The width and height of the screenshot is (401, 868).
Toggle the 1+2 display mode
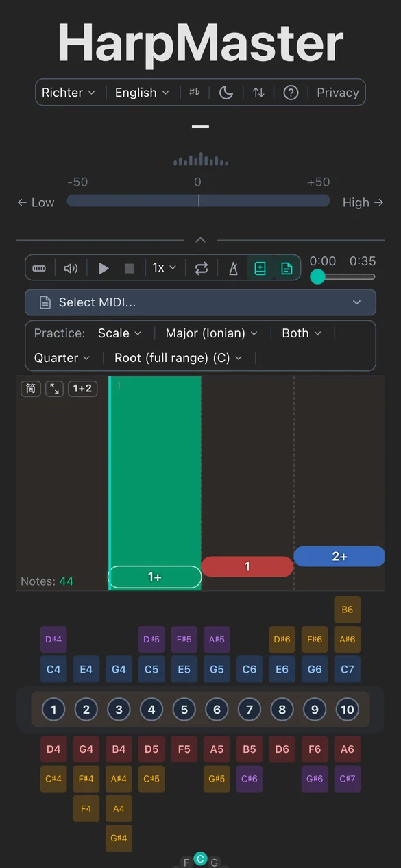pos(82,389)
